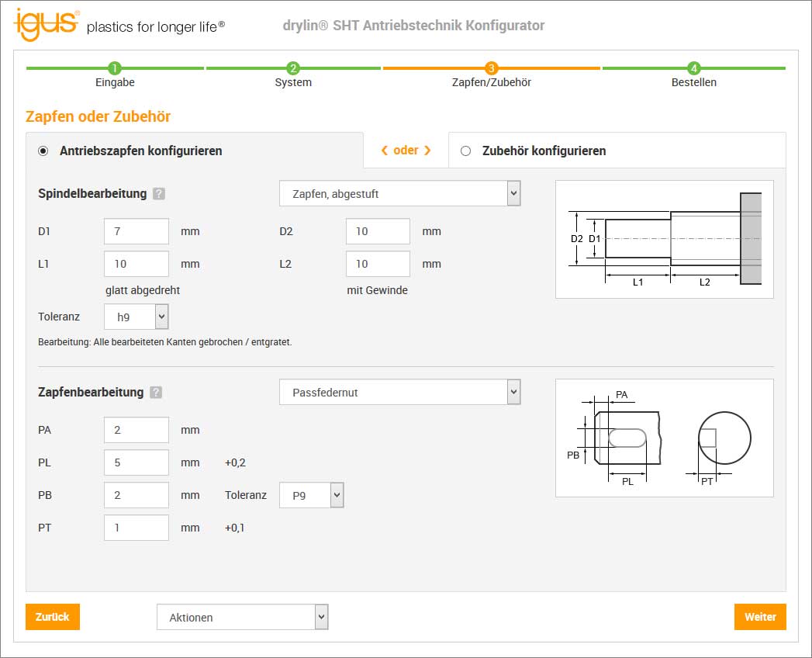Open the Toleranz P9 dropdown
Image resolution: width=812 pixels, height=658 pixels.
pyautogui.click(x=311, y=495)
